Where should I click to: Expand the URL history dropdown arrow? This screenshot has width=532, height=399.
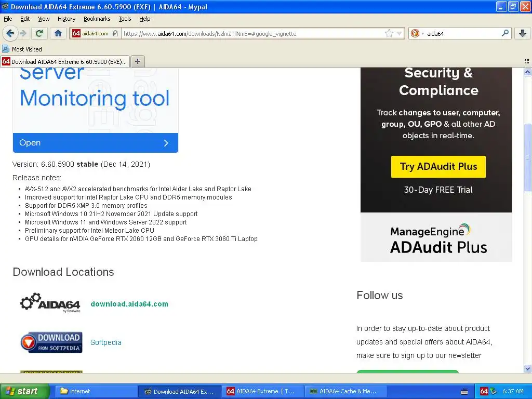coord(400,34)
